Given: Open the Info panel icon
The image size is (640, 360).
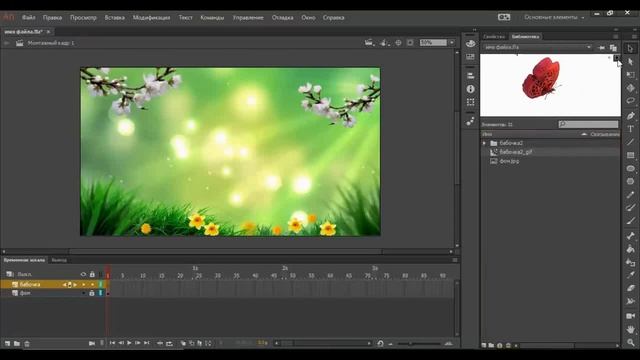Looking at the screenshot, I should click(x=471, y=89).
